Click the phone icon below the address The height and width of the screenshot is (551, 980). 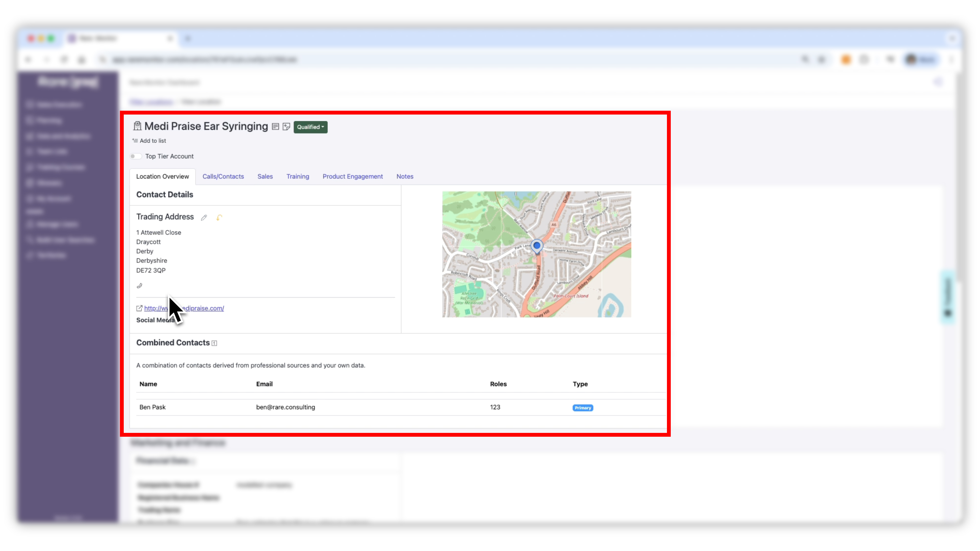[x=139, y=286]
